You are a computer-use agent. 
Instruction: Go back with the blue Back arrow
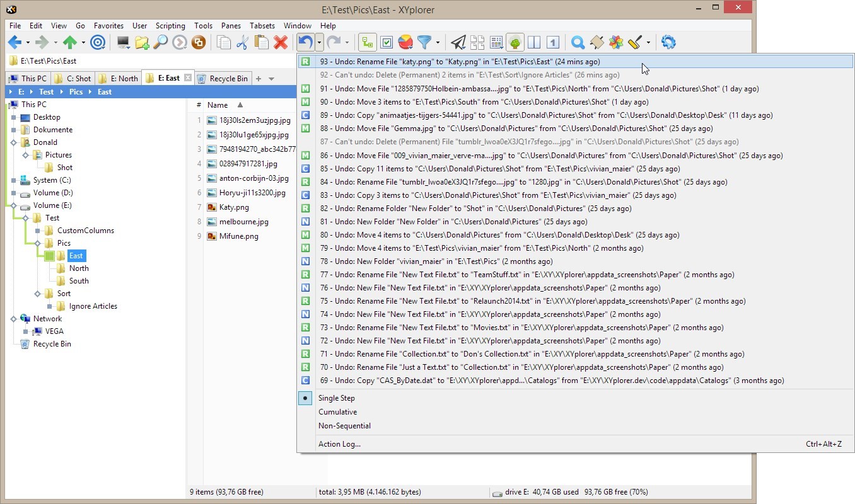coord(15,42)
